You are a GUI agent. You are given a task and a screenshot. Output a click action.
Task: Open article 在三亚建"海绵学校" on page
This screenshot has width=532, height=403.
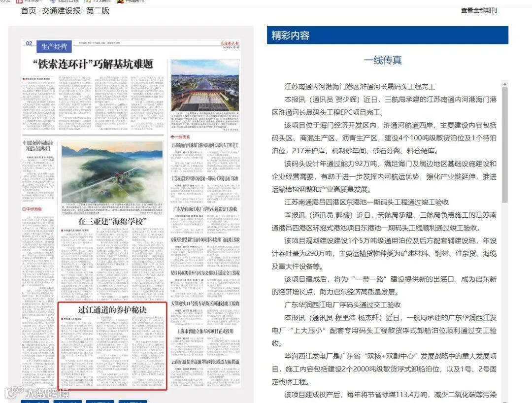(x=113, y=222)
